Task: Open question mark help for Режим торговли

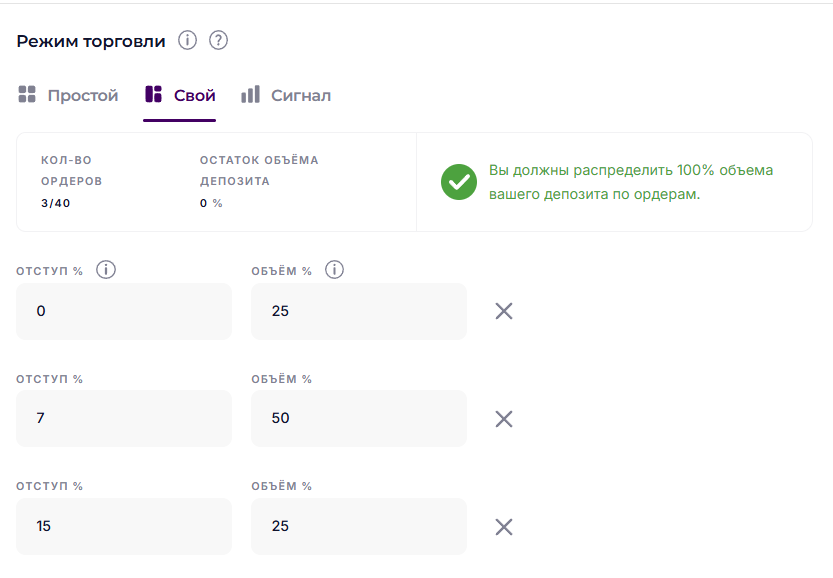Action: pyautogui.click(x=218, y=40)
